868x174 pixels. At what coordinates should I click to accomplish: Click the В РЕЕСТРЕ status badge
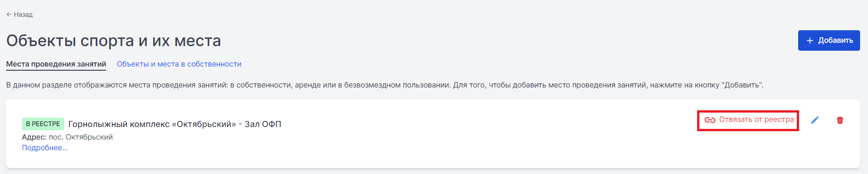point(43,124)
